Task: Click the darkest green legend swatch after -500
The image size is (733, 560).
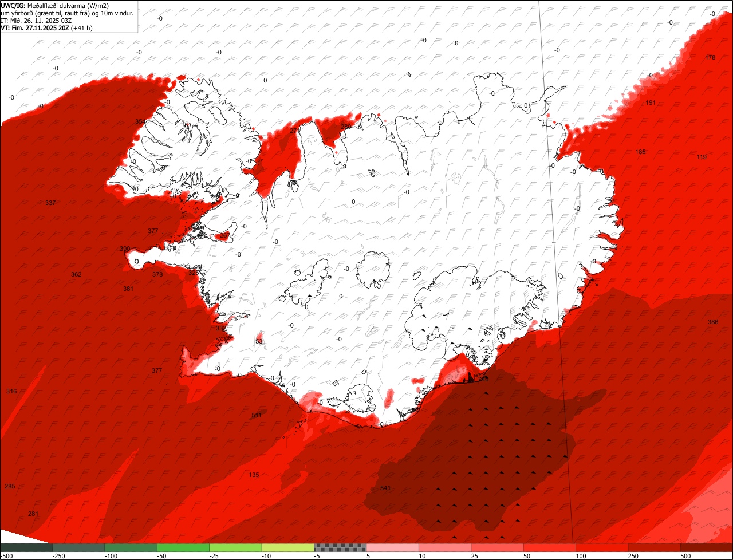Action: (x=26, y=547)
